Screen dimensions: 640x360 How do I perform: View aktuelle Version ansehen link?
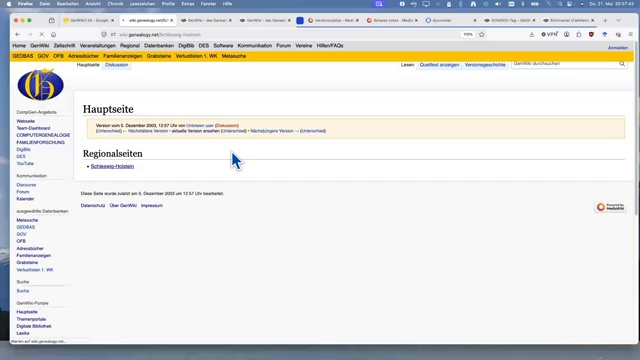196,131
